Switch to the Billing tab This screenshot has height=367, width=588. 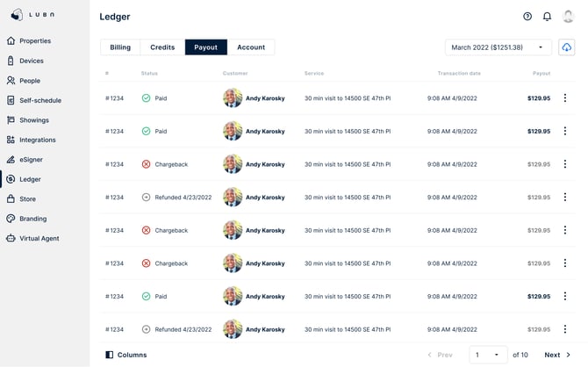click(120, 47)
